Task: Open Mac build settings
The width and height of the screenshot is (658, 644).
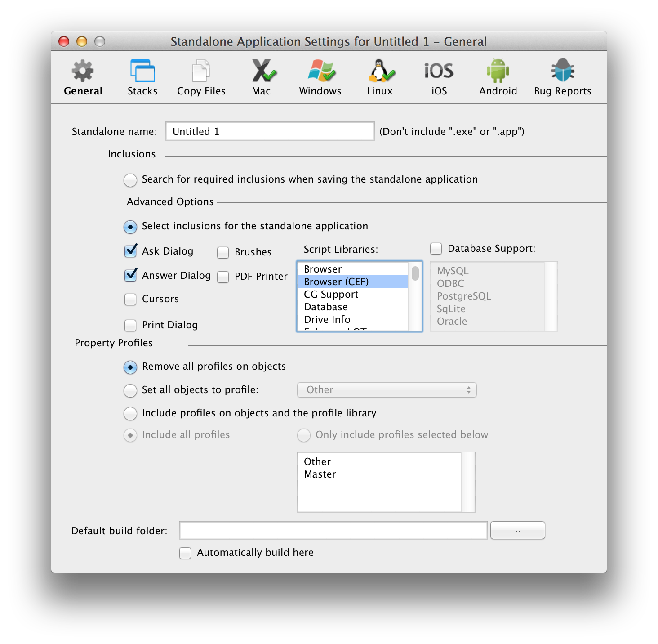Action: click(x=262, y=78)
